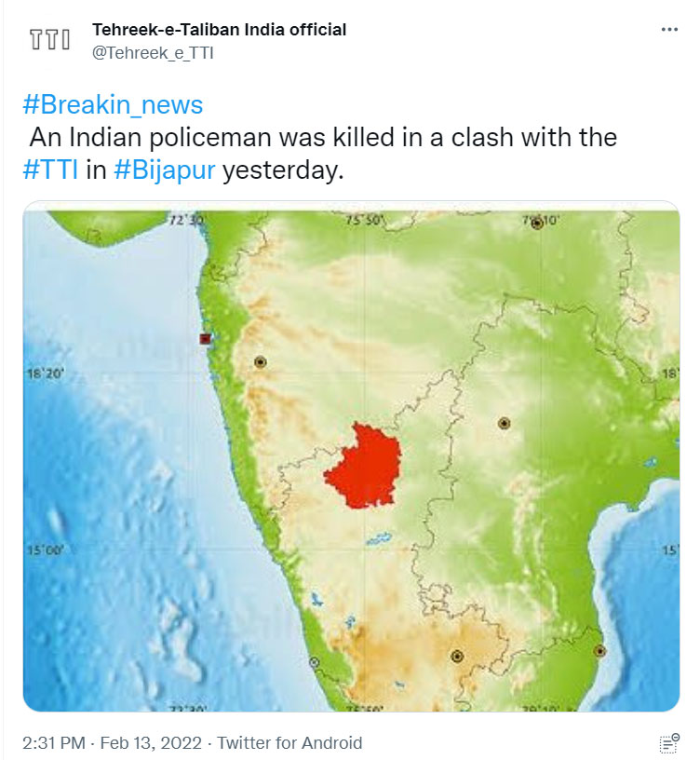The width and height of the screenshot is (700, 760).
Task: Click the city marker on the southeast coast
Action: [x=599, y=651]
